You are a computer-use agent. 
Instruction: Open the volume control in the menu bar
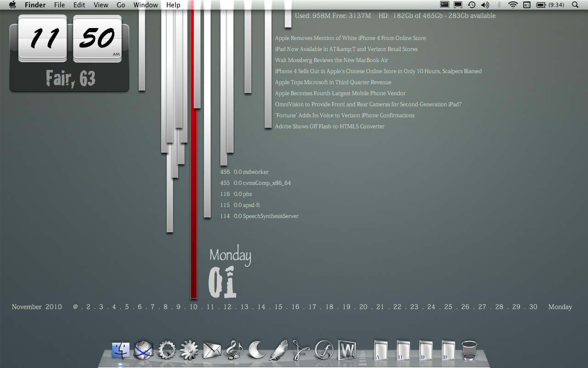(x=485, y=5)
